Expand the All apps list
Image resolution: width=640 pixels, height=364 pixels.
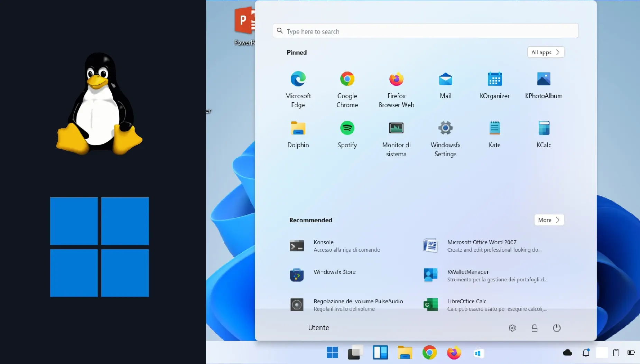tap(545, 53)
